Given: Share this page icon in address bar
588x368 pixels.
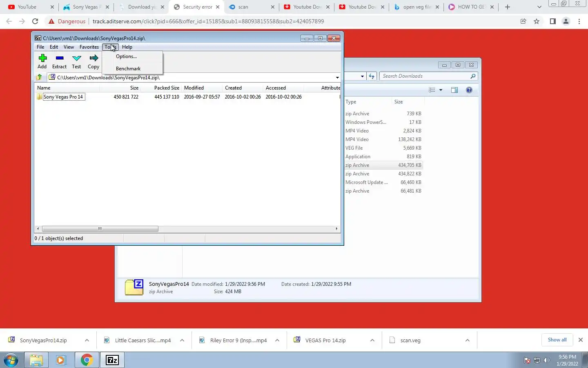Looking at the screenshot, I should (523, 21).
